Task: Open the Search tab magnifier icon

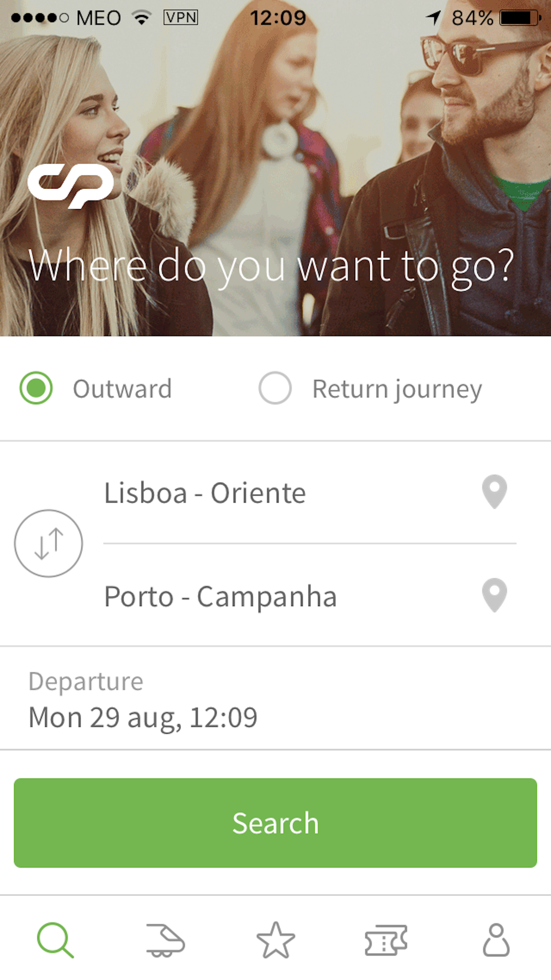Action: click(x=55, y=940)
